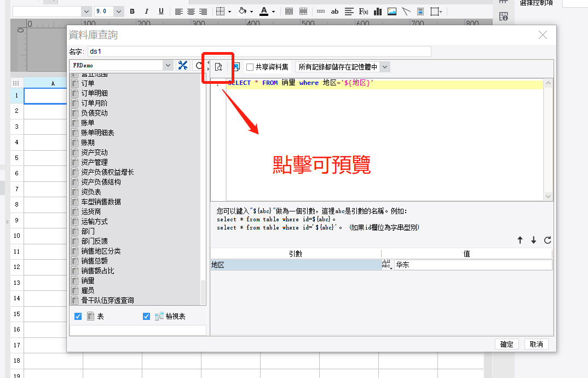
Task: Click the merge cells icon
Action: tap(289, 12)
